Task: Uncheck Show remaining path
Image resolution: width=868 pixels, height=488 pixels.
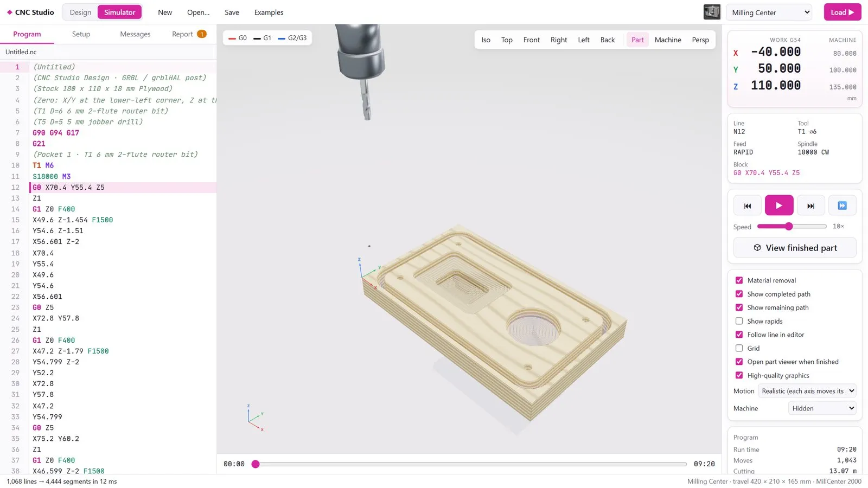Action: [739, 307]
